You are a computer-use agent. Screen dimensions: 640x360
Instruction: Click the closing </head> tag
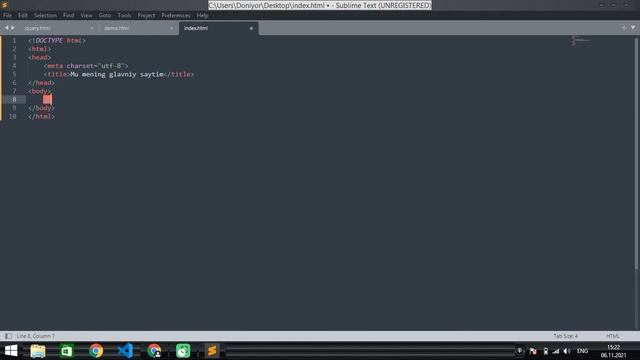click(41, 83)
